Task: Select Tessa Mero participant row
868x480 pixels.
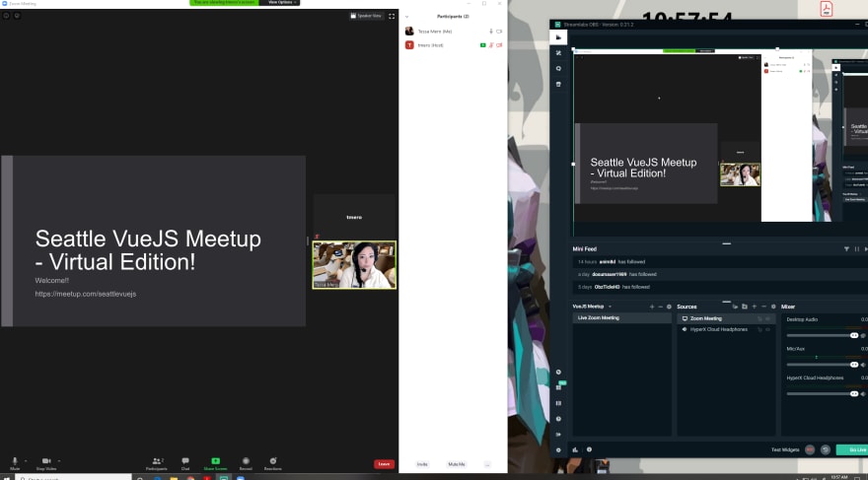Action: [454, 32]
